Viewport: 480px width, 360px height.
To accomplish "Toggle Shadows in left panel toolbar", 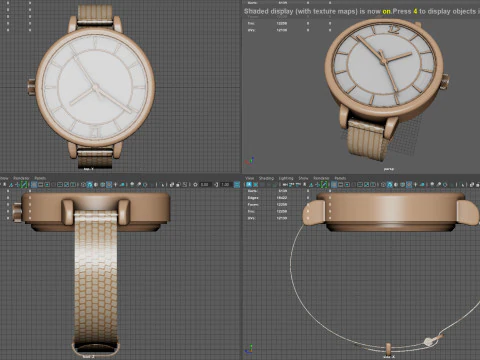I will [x=122, y=184].
